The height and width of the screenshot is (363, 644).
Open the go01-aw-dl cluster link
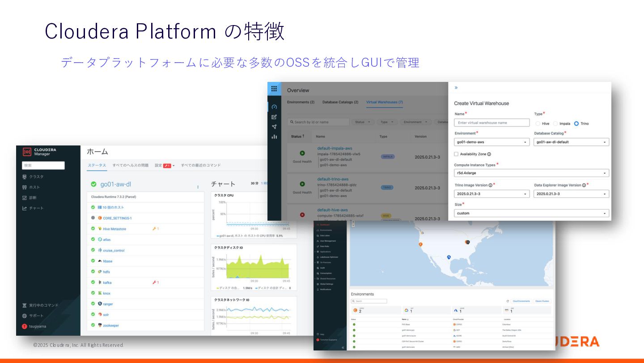point(116,184)
